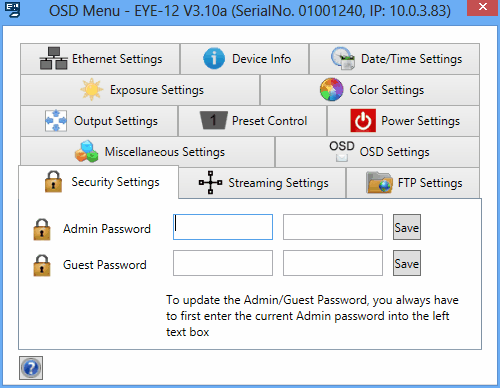Screen dimensions: 500x388
Task: Click the sun Exposure Settings icon
Action: (x=92, y=90)
